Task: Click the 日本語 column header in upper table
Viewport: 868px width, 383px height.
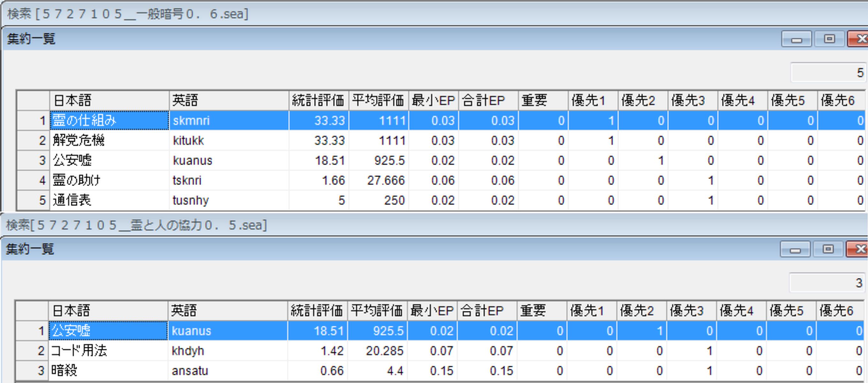Action: pos(109,101)
